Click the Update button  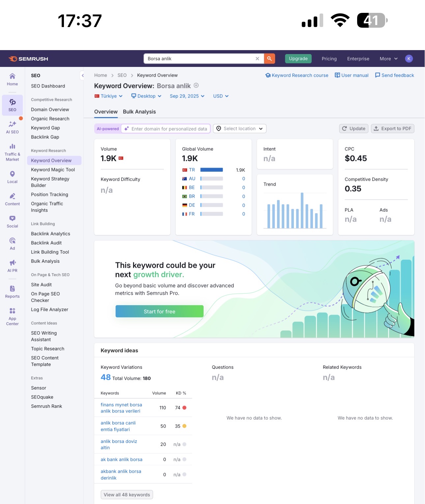point(354,129)
